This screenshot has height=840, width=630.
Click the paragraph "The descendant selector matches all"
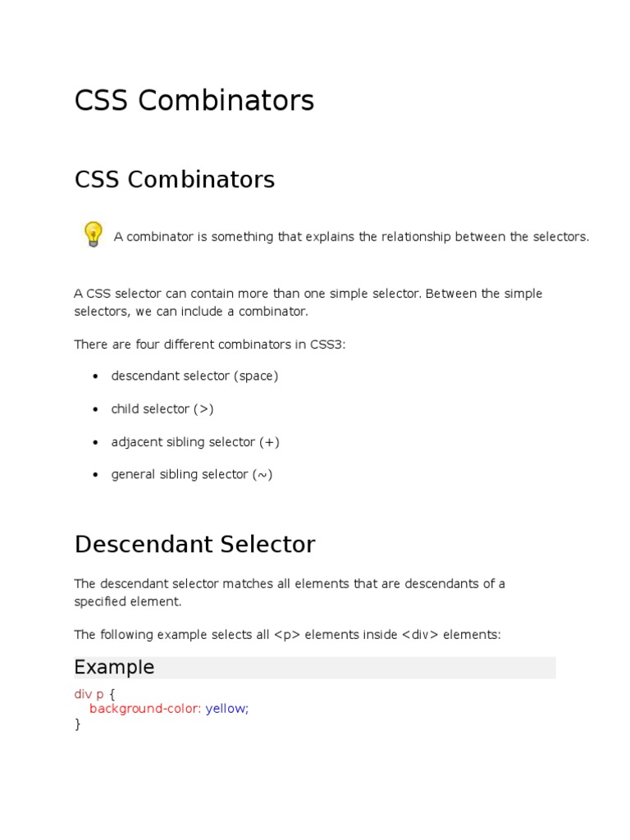click(290, 592)
